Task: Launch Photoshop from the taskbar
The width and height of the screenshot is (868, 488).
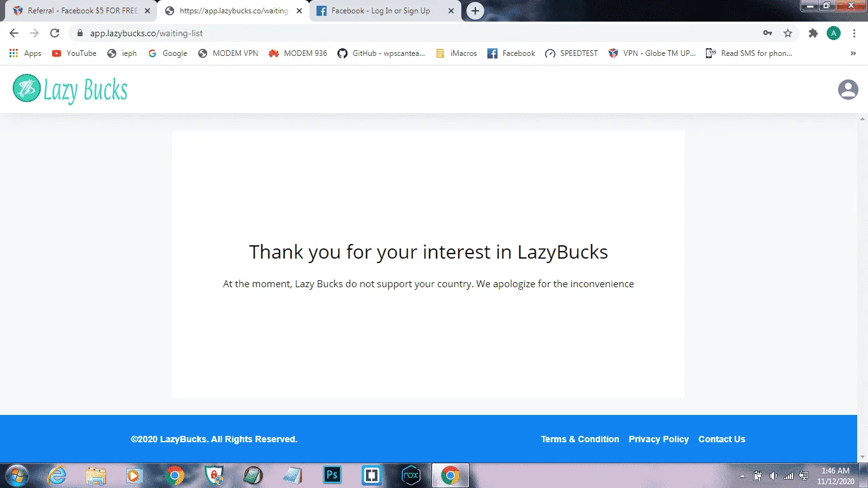Action: (x=332, y=475)
